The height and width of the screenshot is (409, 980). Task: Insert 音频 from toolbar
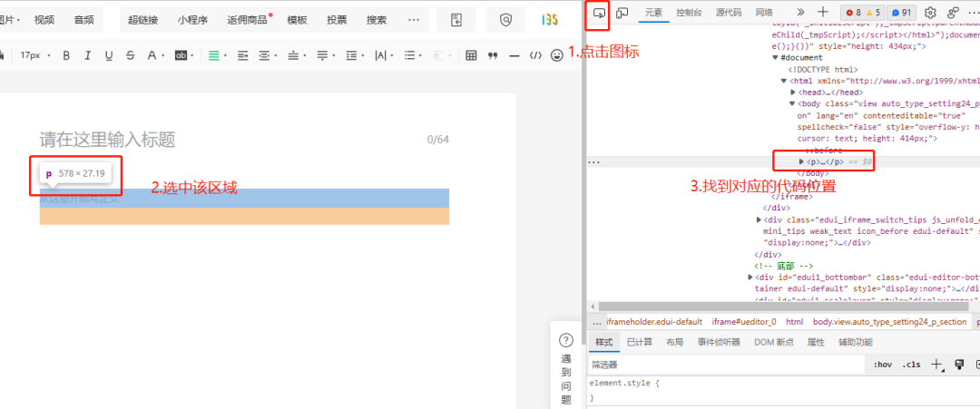(83, 20)
